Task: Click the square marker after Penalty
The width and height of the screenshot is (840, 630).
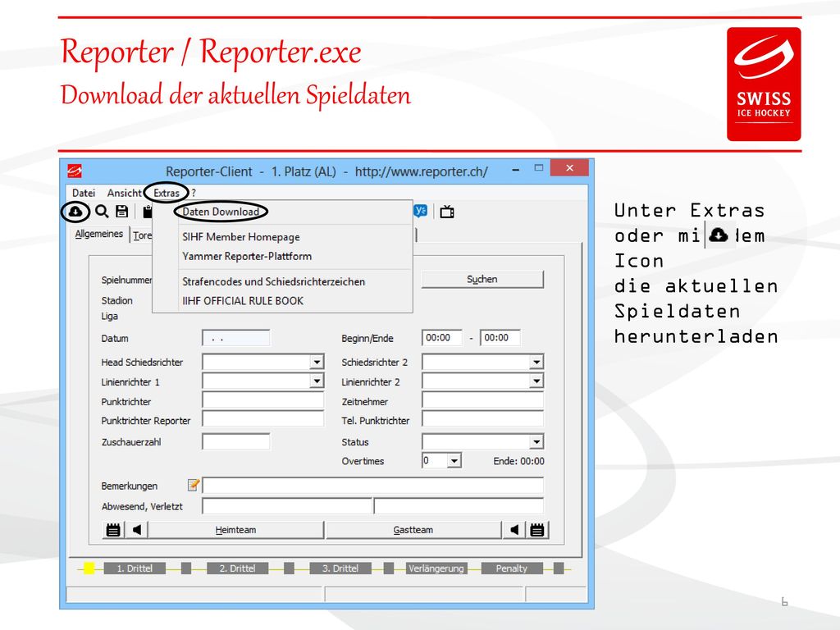Action: [559, 568]
